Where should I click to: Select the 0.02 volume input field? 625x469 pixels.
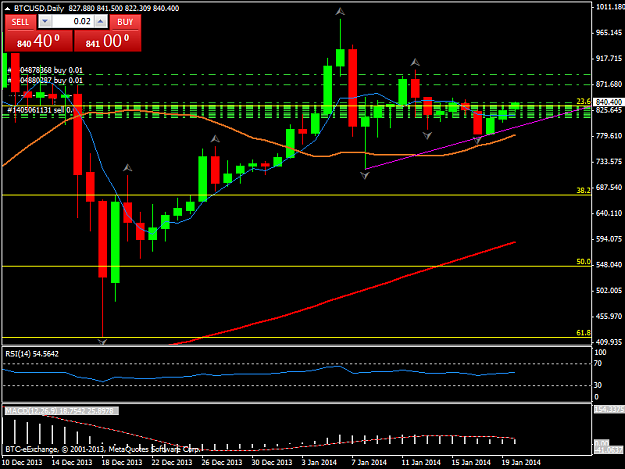(x=73, y=22)
